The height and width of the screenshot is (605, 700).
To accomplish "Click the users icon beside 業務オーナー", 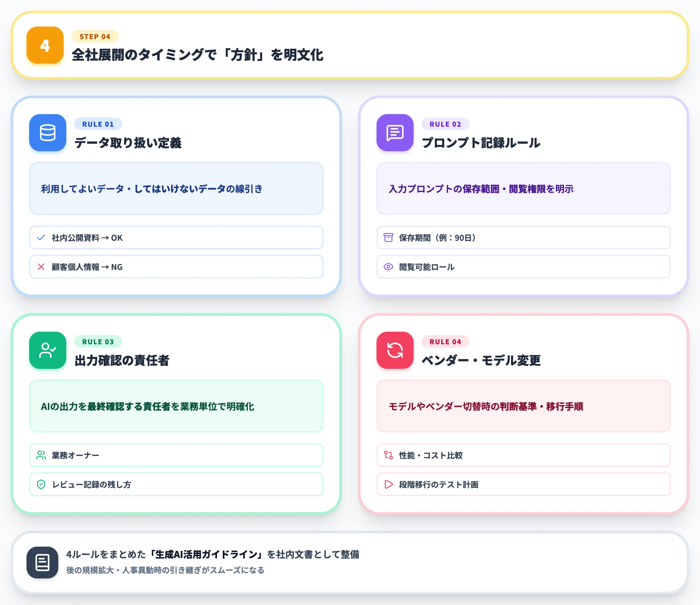I will [41, 455].
